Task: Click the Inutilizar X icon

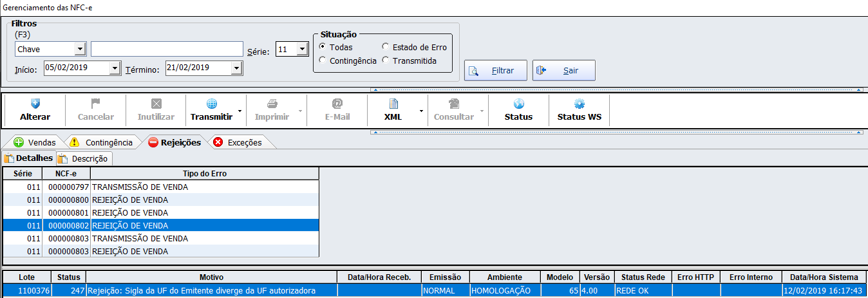Action: pyautogui.click(x=156, y=104)
